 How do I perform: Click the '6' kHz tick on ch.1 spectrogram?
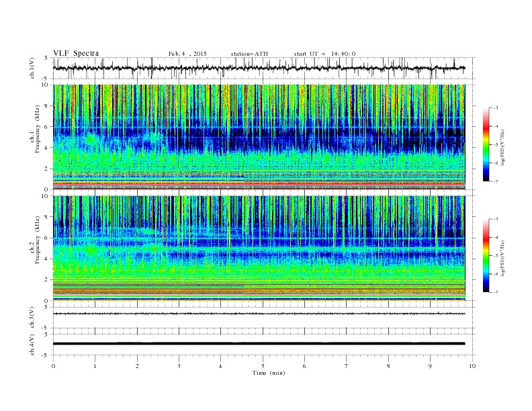pos(46,126)
